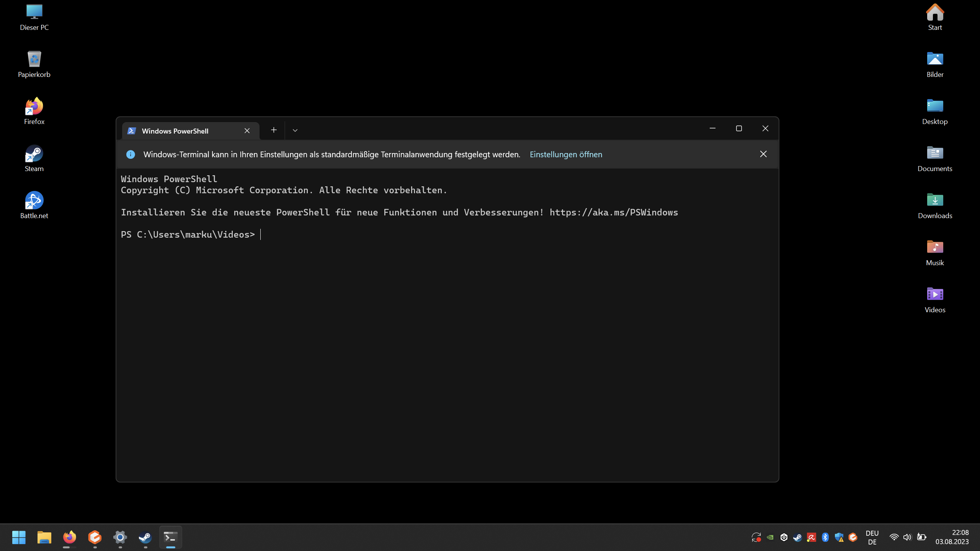Viewport: 980px width, 551px height.
Task: Open the clock and date flyout
Action: click(x=952, y=537)
